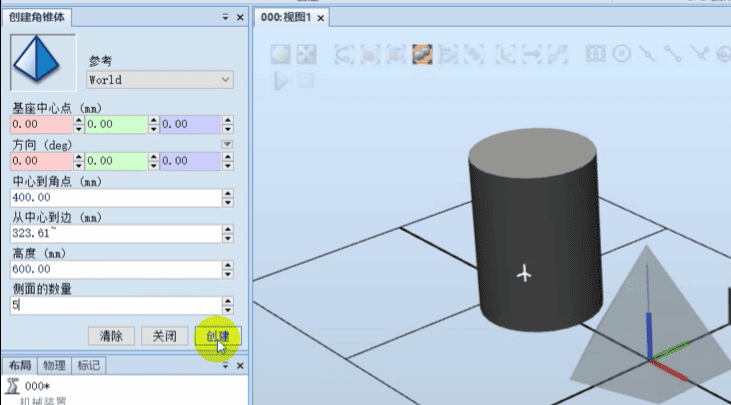Select the 创建角锥体 panel tab

tap(37, 17)
